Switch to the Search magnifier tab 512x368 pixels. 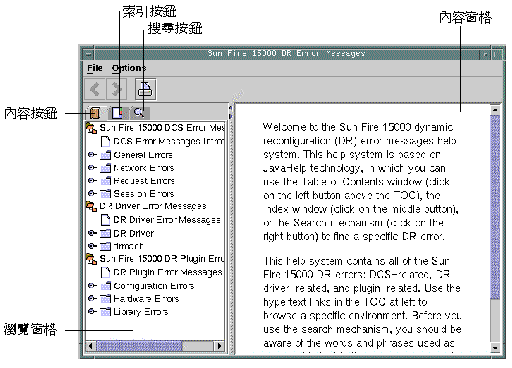(x=139, y=113)
